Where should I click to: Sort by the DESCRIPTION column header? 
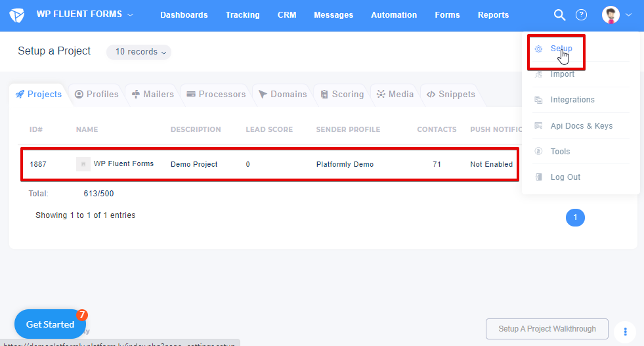coord(196,129)
